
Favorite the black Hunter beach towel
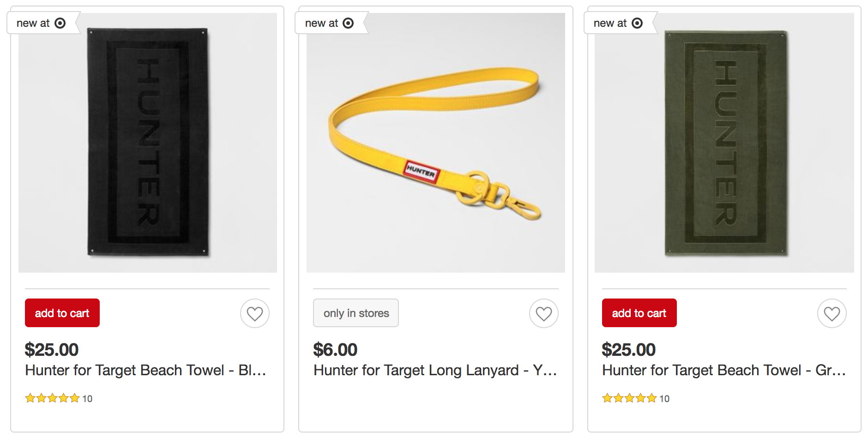click(x=254, y=314)
